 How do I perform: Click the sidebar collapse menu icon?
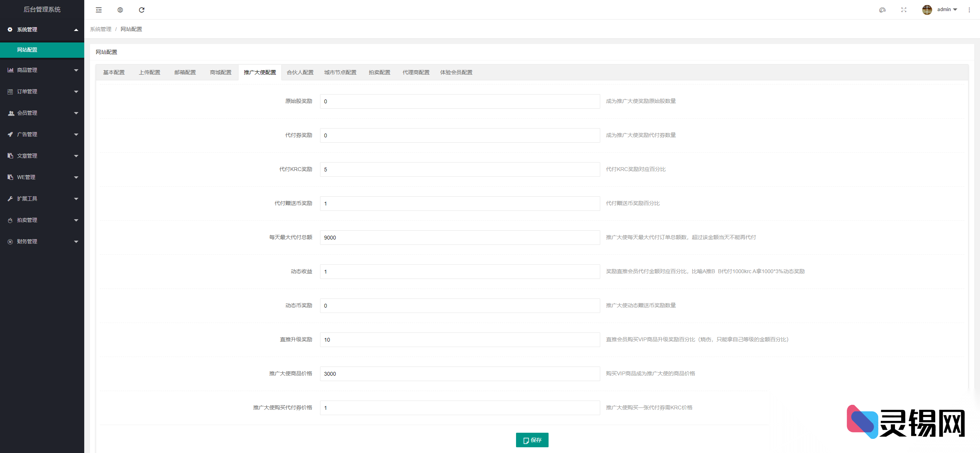click(x=99, y=10)
